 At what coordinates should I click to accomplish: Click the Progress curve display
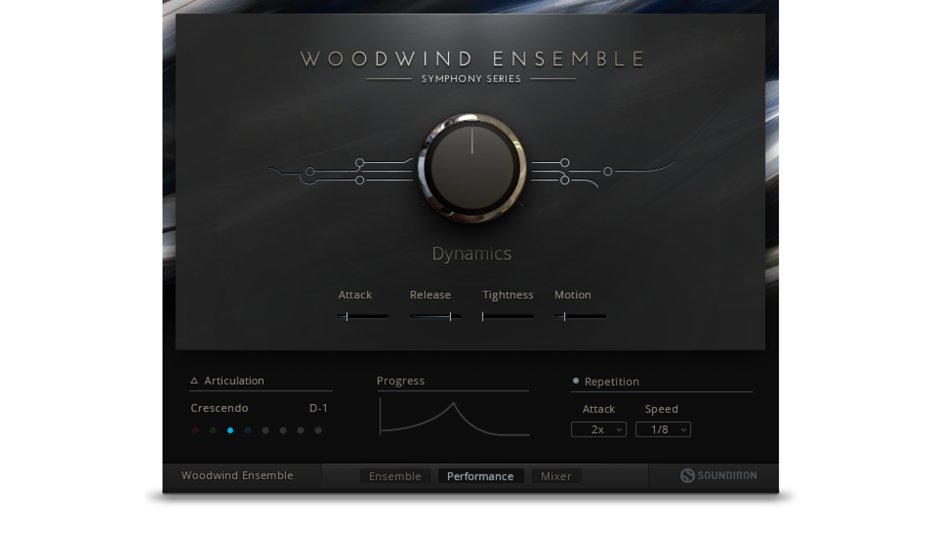coord(454,417)
